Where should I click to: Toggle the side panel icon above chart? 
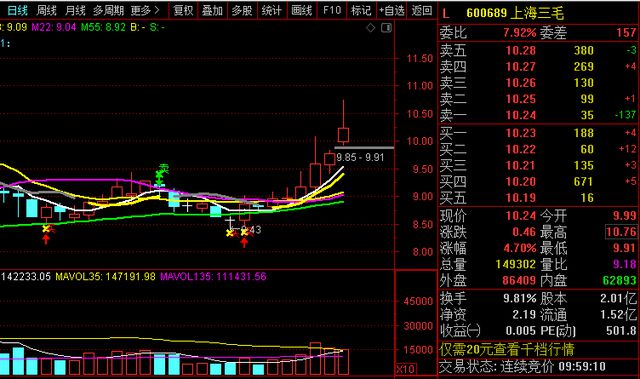click(386, 28)
